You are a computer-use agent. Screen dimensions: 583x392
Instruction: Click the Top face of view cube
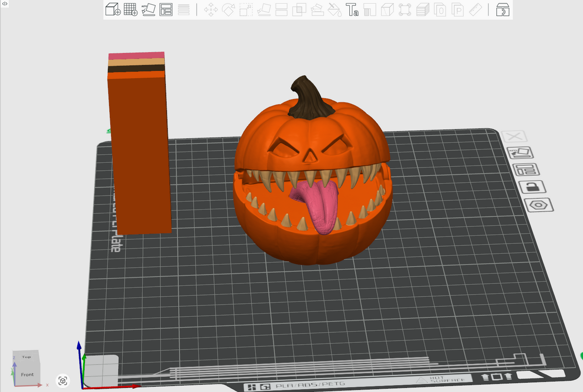(27, 357)
